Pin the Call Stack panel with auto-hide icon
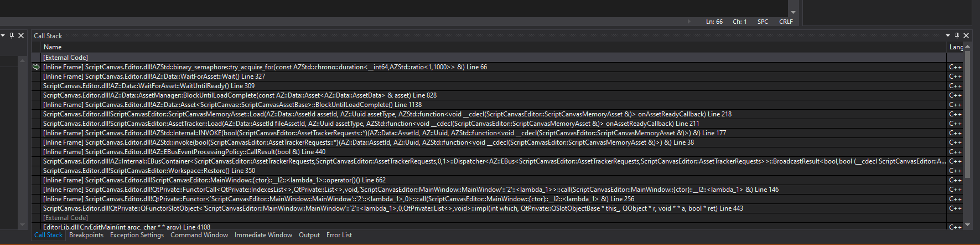 (x=957, y=35)
